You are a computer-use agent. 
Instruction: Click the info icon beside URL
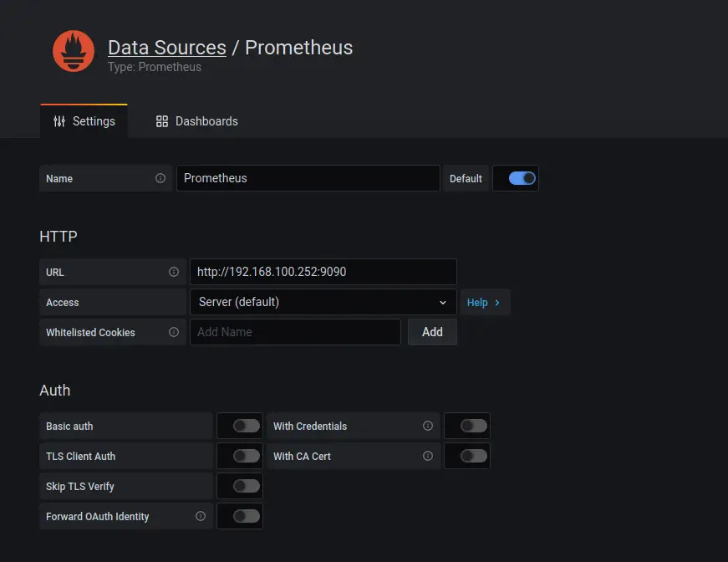174,272
